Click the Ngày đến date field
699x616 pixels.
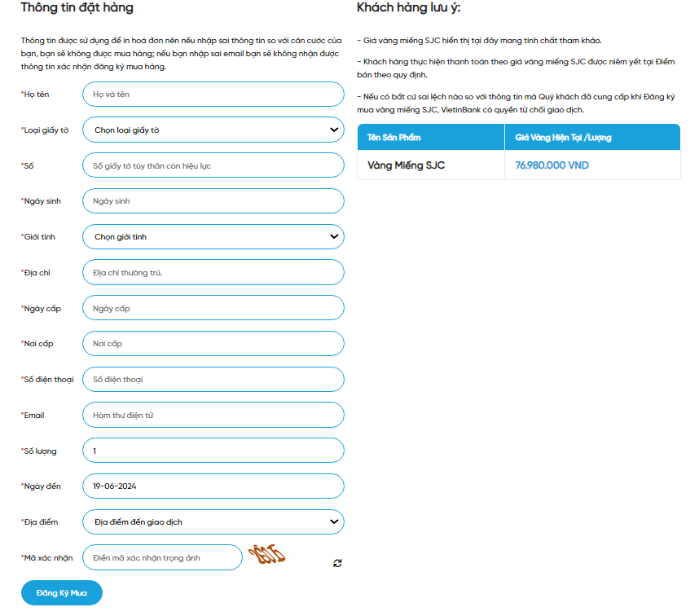tap(213, 486)
